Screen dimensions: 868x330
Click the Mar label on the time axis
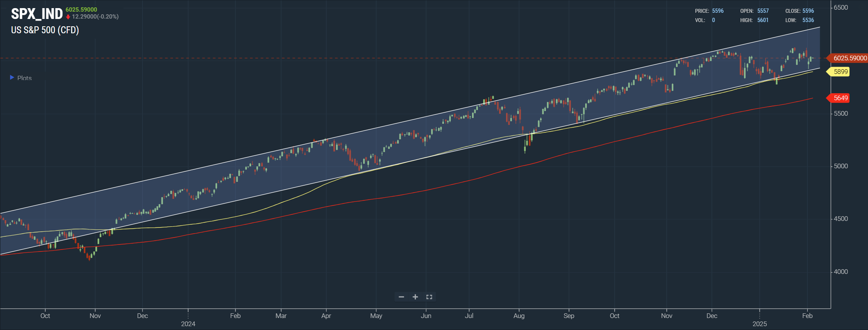pyautogui.click(x=281, y=316)
